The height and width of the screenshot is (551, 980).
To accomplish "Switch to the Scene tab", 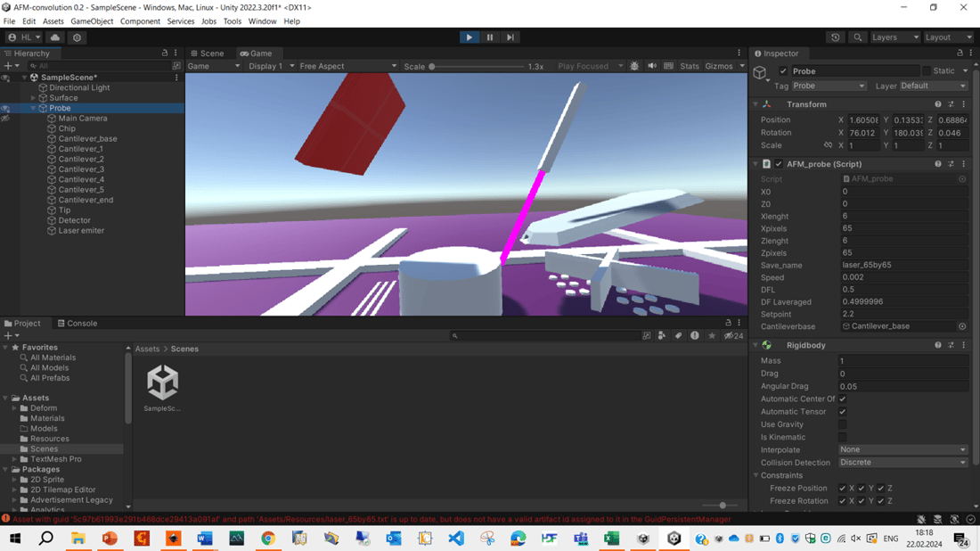I will (x=207, y=53).
